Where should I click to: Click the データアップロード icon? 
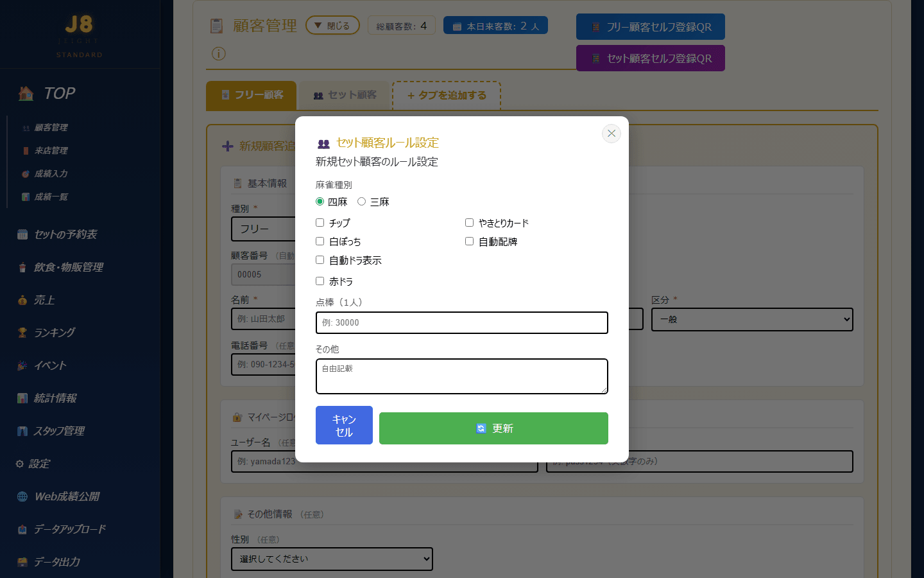[x=22, y=529]
